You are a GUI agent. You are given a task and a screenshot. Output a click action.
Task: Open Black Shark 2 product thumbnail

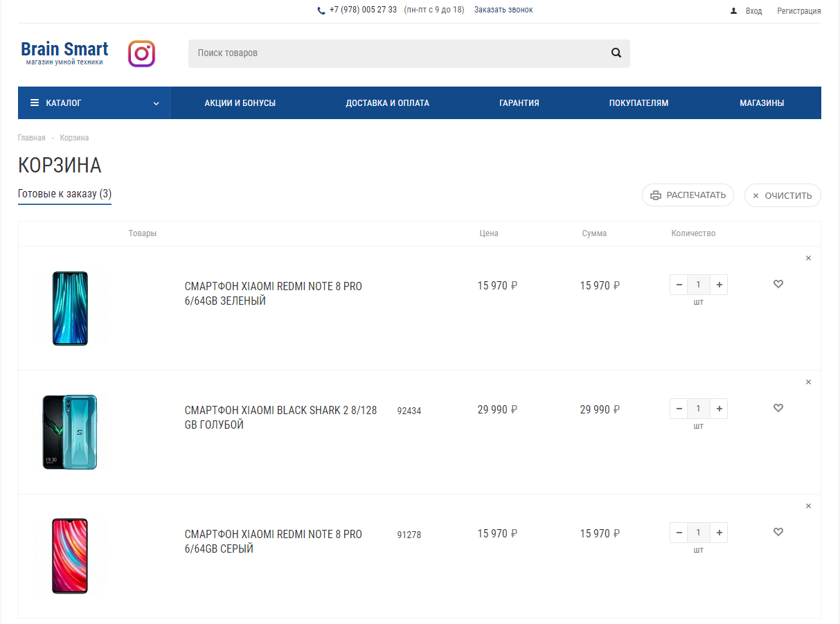pos(70,432)
